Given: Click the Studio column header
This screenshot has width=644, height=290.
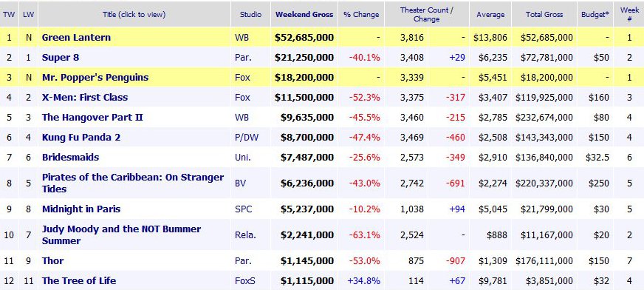Looking at the screenshot, I should coord(251,14).
